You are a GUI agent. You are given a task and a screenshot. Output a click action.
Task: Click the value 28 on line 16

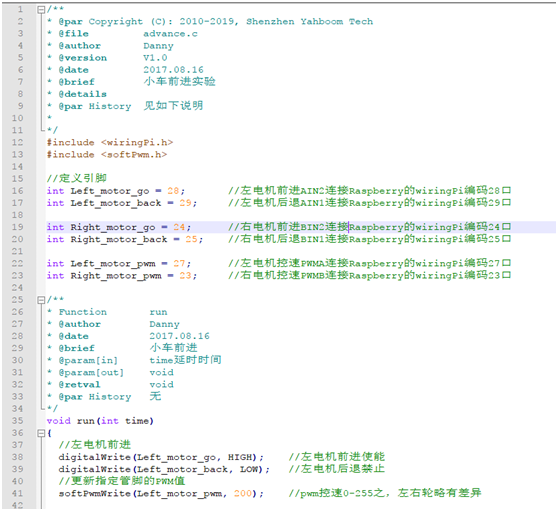[173, 191]
